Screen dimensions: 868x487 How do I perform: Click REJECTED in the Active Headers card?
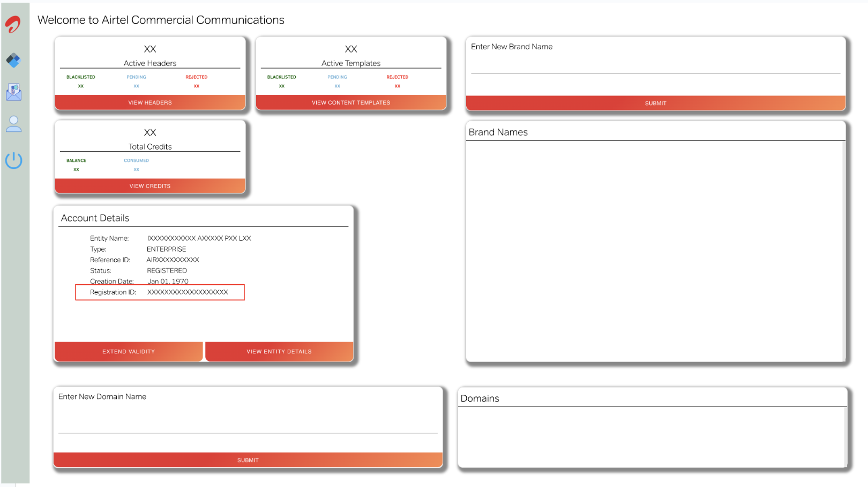click(x=197, y=77)
